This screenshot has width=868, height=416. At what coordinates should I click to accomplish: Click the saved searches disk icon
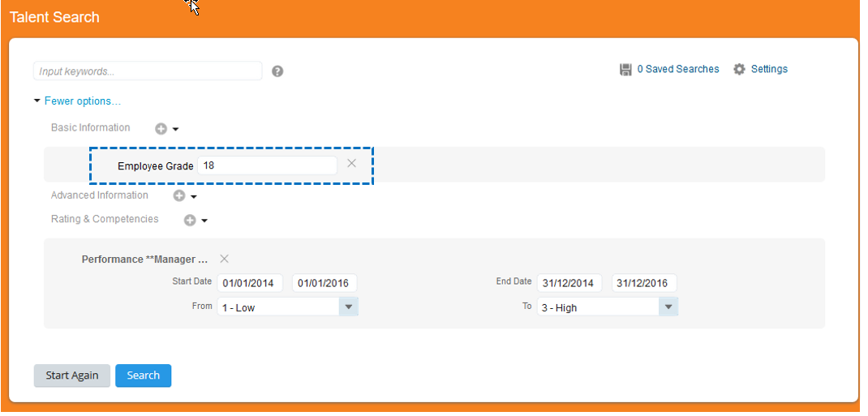point(625,70)
